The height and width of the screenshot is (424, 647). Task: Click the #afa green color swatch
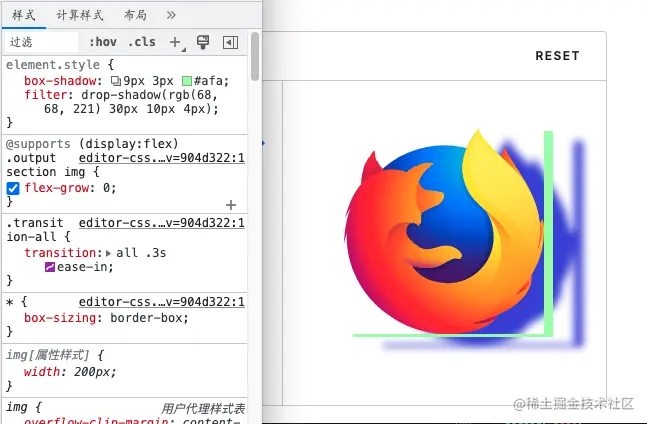(x=187, y=81)
